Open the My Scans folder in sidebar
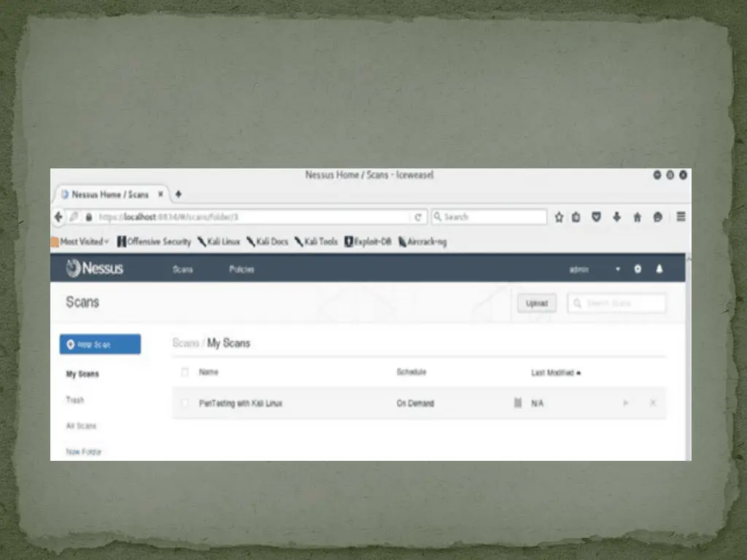 82,374
